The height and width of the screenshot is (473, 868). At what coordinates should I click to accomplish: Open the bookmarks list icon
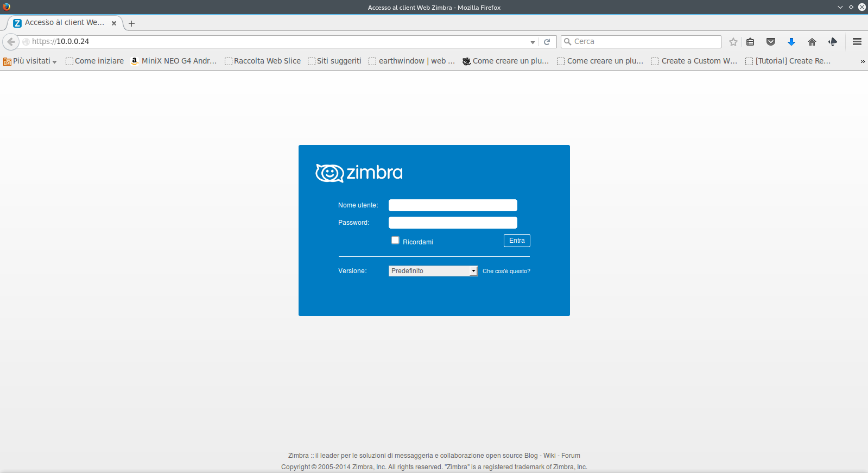pos(750,42)
